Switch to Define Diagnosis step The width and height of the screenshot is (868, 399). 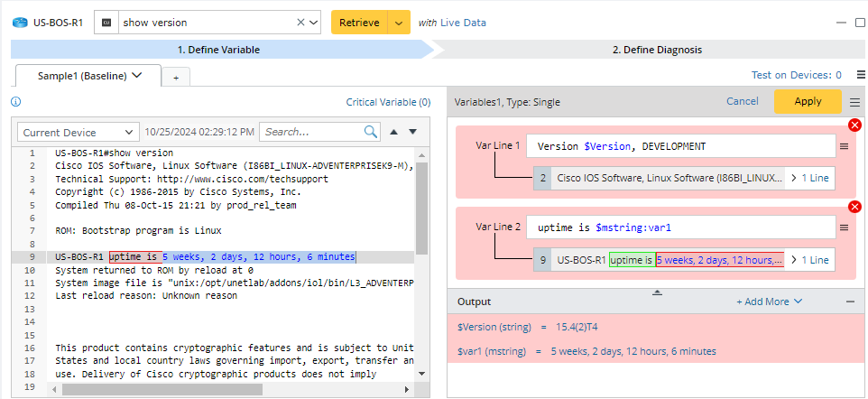pyautogui.click(x=656, y=50)
